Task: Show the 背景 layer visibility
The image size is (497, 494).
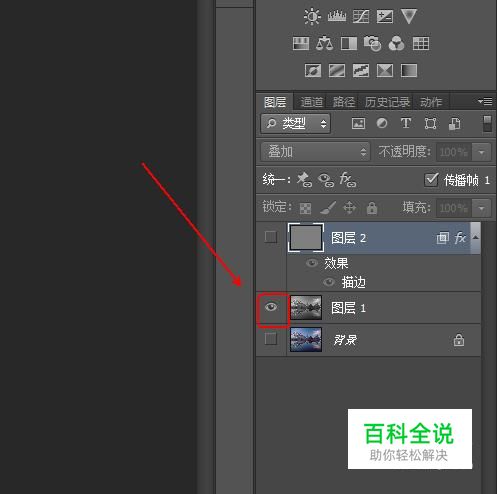Action: [271, 339]
